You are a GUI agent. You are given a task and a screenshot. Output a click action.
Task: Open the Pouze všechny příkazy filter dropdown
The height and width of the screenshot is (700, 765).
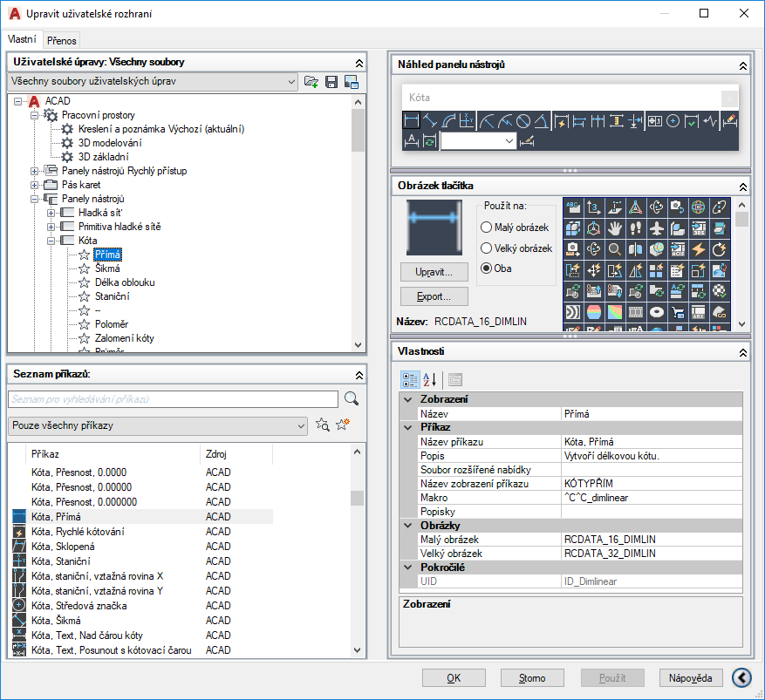(158, 425)
